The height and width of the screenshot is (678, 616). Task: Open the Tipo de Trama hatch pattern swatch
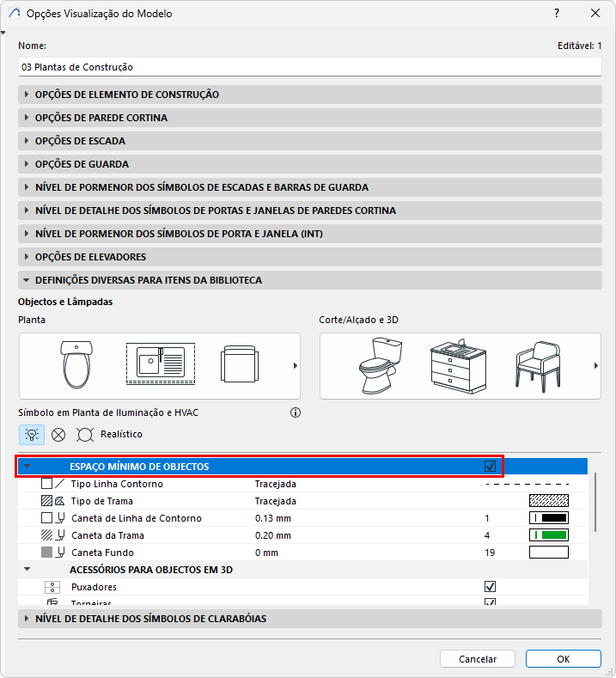tap(549, 501)
